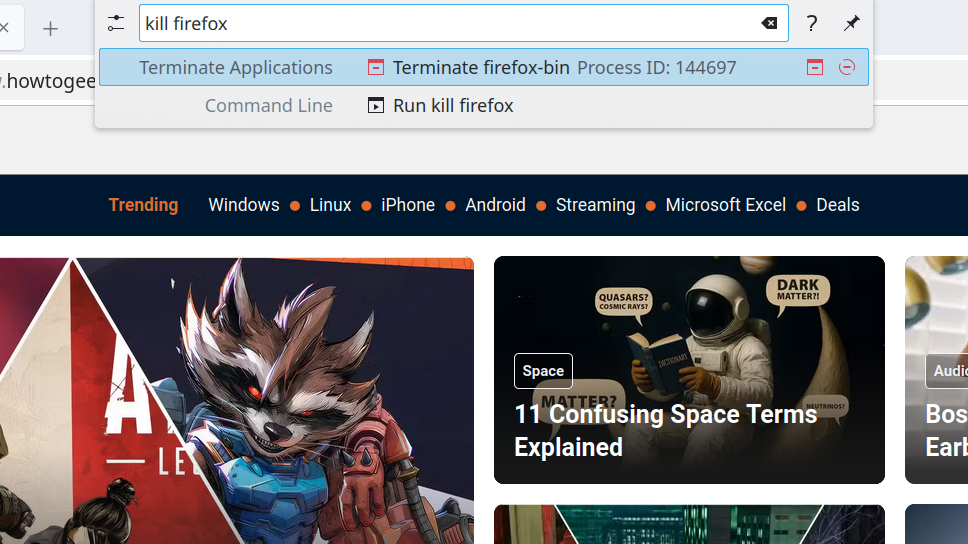Click the red circle-minus icon on firefox-bin row
This screenshot has width=968, height=544.
pyautogui.click(x=847, y=67)
